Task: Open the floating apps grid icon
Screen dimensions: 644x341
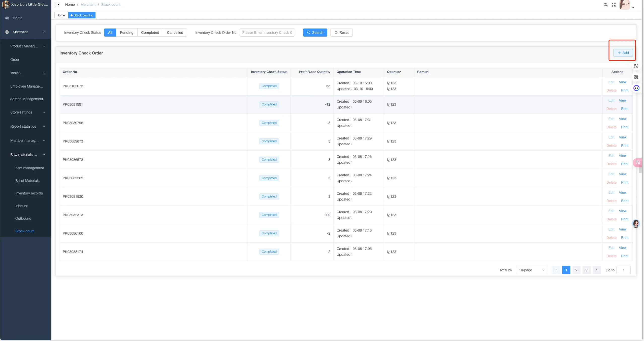Action: pos(636,77)
